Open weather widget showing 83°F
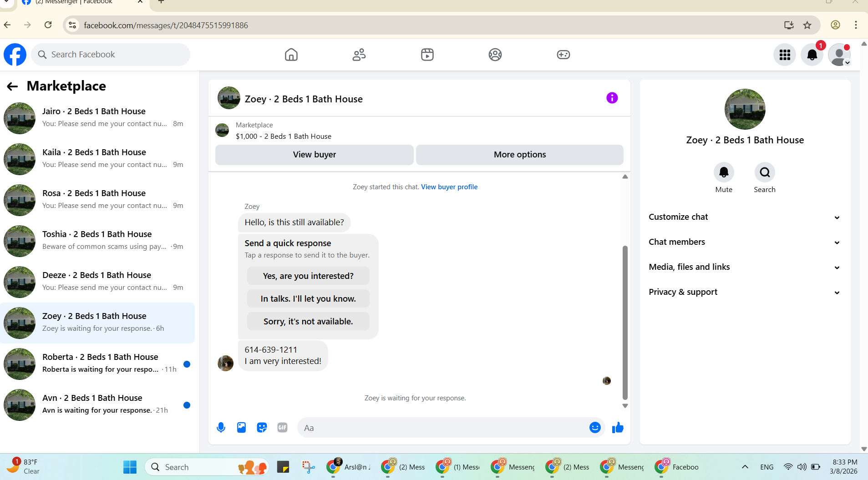 [24, 466]
